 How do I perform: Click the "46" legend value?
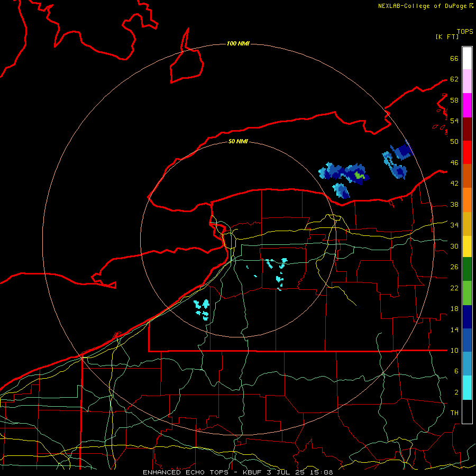[x=454, y=163]
